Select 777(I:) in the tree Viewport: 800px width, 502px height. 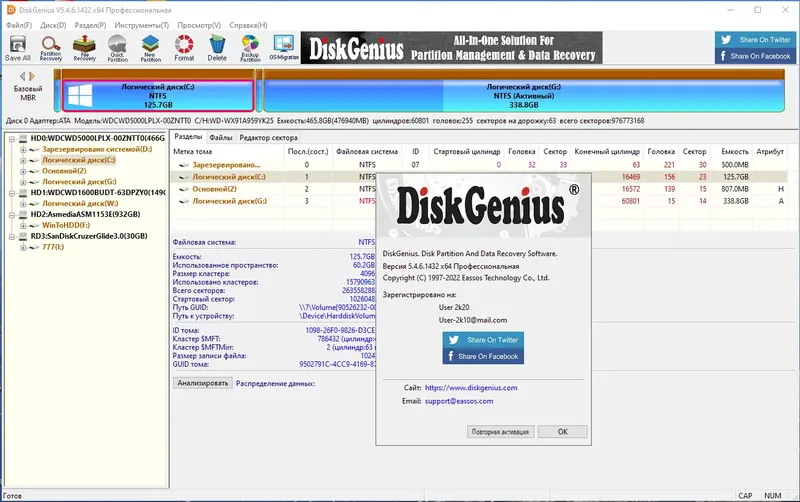53,247
